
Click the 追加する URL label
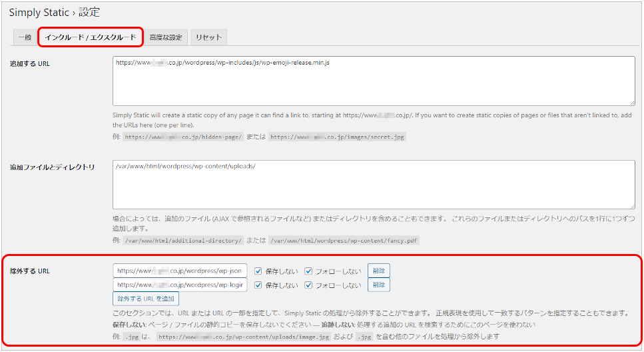(x=30, y=64)
